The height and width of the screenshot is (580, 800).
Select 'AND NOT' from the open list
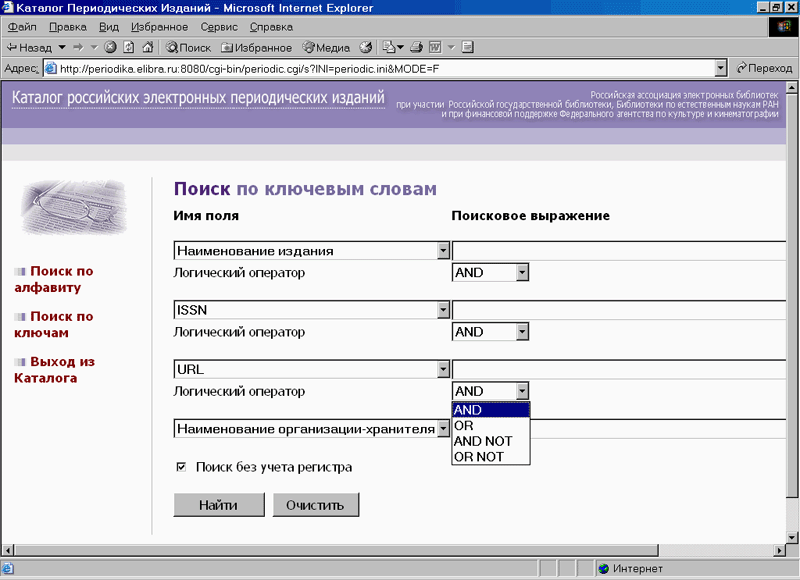click(483, 441)
